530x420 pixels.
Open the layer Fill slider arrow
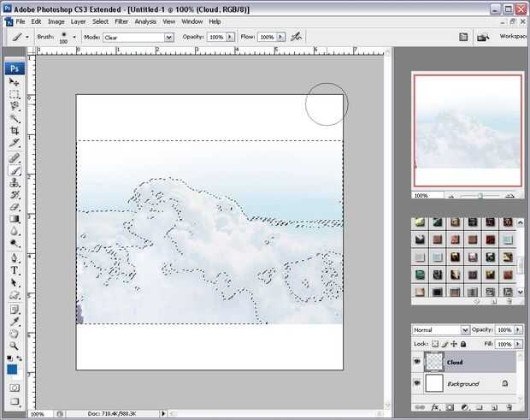coord(517,344)
